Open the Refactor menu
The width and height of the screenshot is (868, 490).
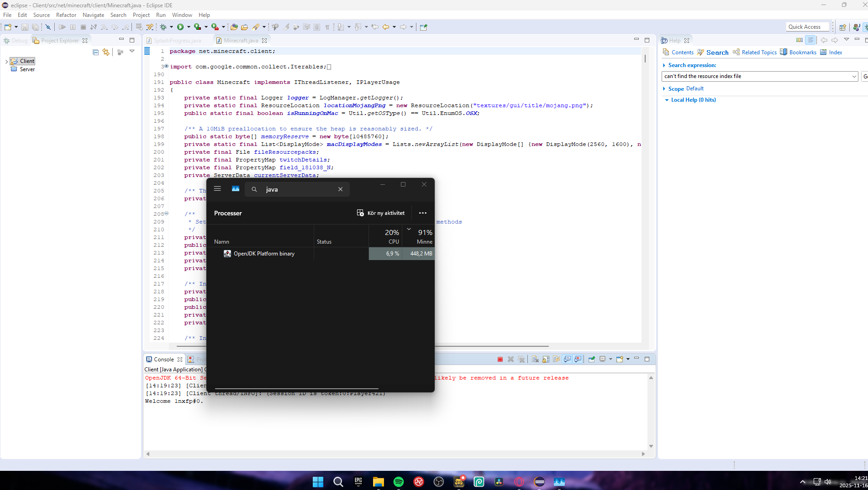tap(66, 15)
